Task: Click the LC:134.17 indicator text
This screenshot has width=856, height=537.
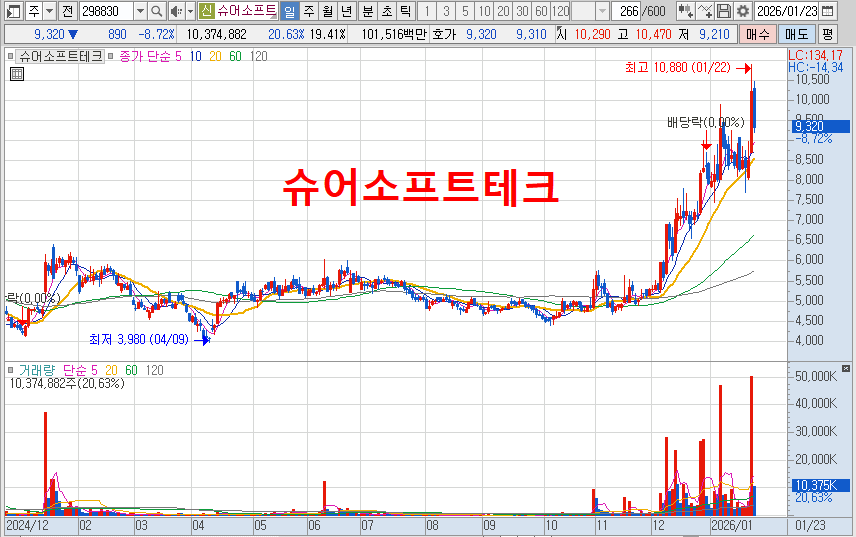Action: coord(815,55)
